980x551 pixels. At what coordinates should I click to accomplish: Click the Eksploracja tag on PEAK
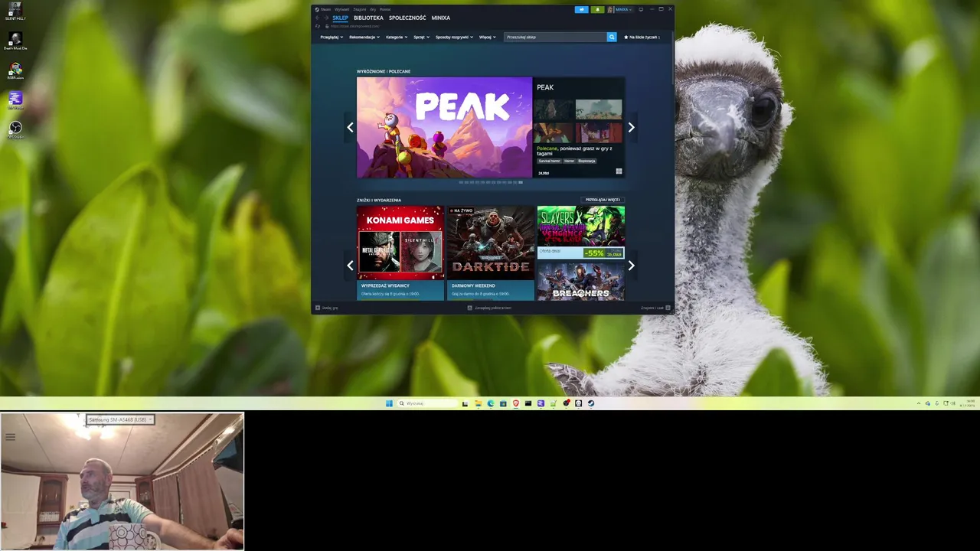pyautogui.click(x=587, y=161)
